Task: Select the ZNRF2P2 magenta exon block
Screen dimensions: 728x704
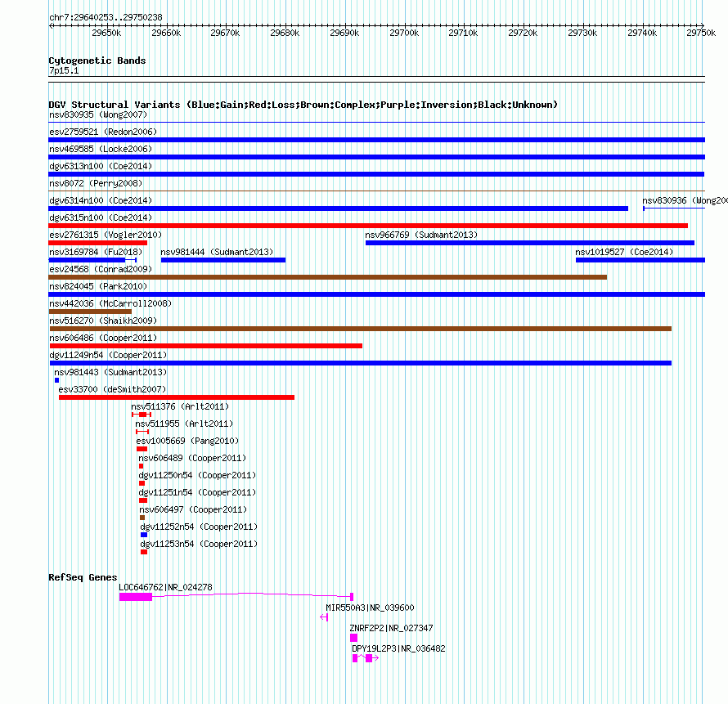Action: [354, 638]
